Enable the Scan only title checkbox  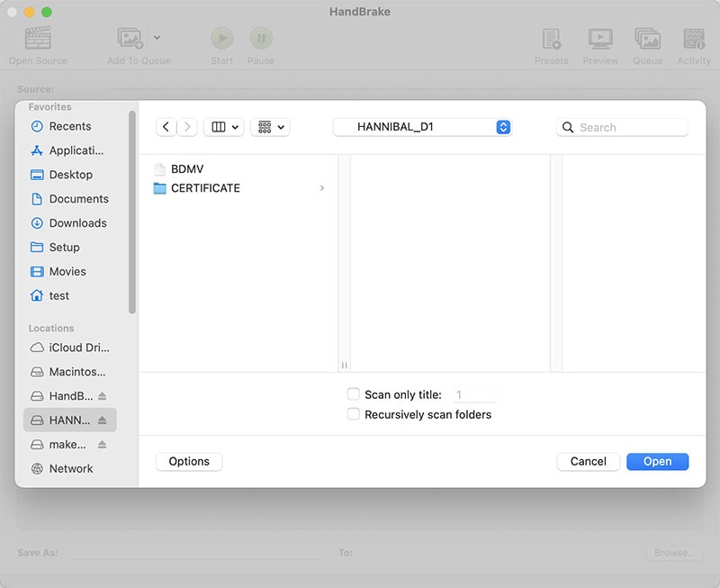click(x=354, y=394)
